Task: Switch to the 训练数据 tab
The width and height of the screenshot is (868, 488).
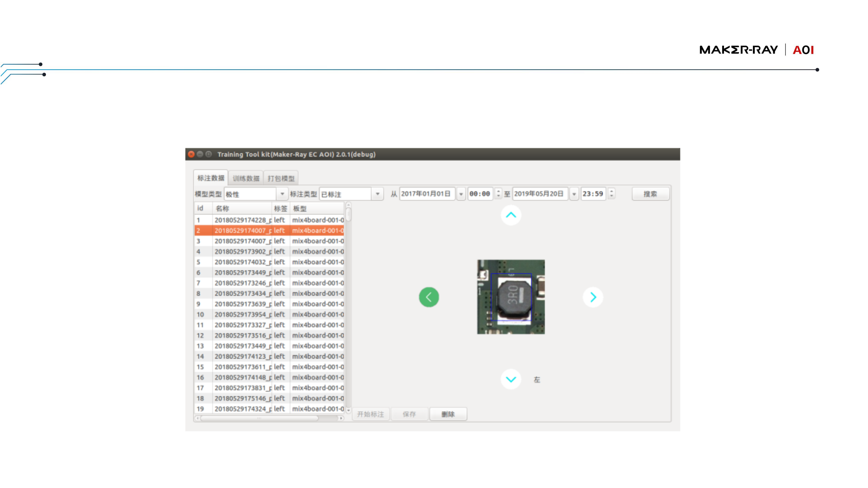Action: coord(246,178)
